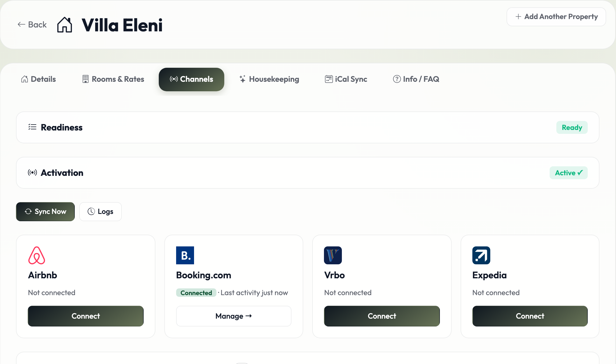The width and height of the screenshot is (616, 364).
Task: Click the Vrbo logo
Action: (333, 255)
